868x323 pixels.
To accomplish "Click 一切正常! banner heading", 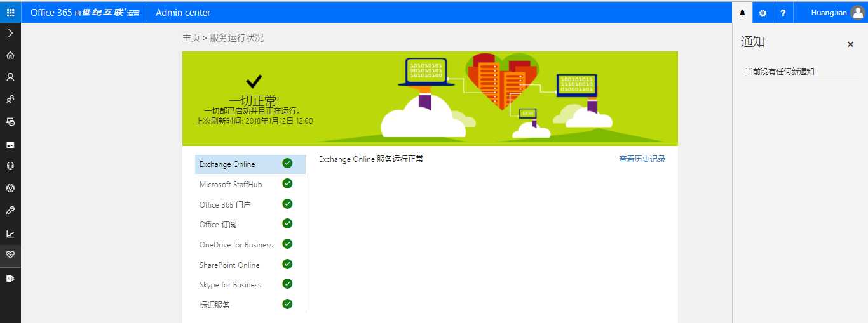I will 254,101.
